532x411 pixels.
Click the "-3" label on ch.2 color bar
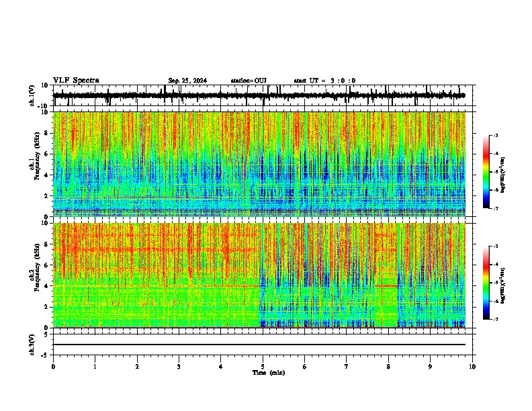[x=496, y=246]
